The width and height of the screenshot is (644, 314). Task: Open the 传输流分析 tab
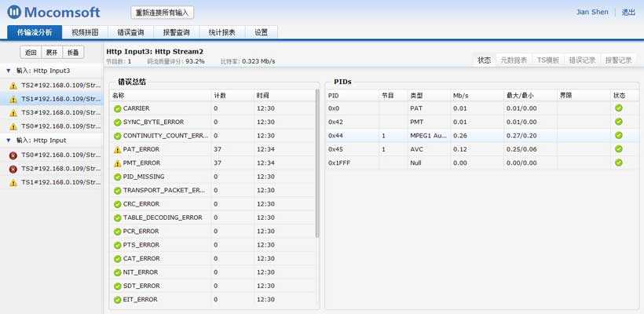coord(35,32)
